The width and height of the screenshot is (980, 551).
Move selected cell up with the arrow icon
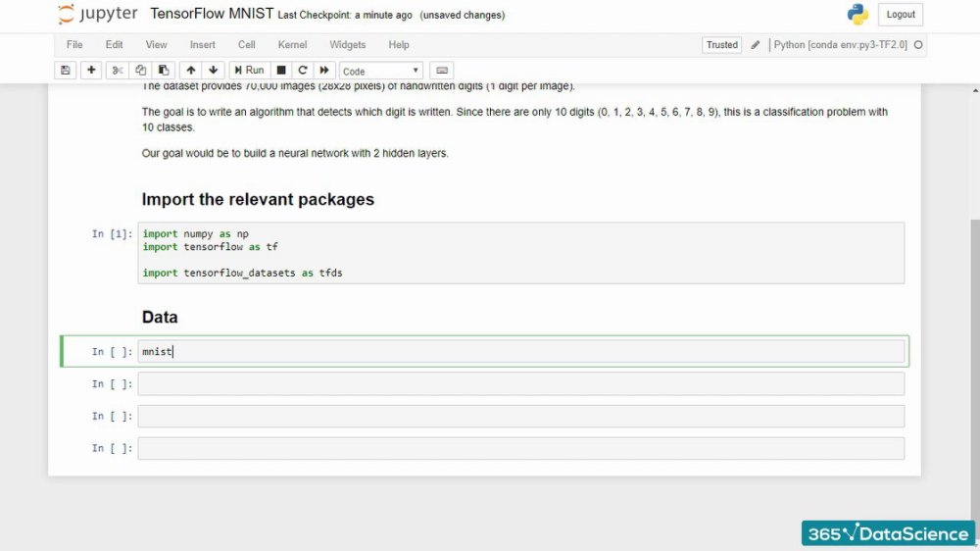(x=191, y=70)
